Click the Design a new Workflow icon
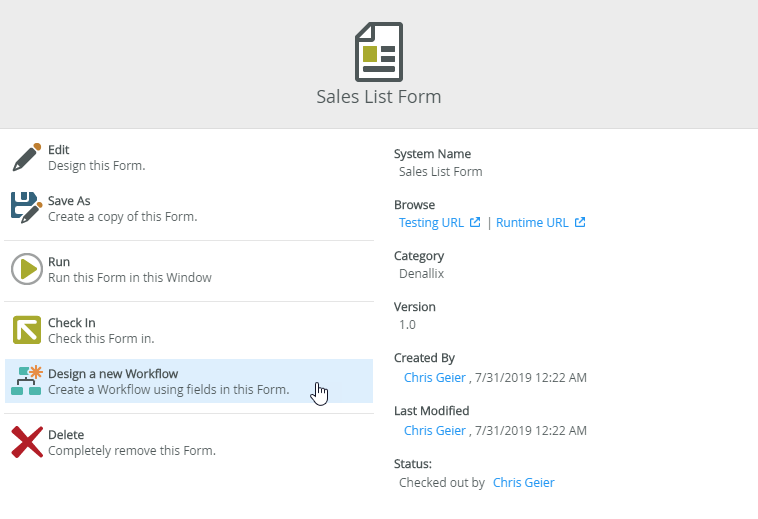 click(x=27, y=381)
